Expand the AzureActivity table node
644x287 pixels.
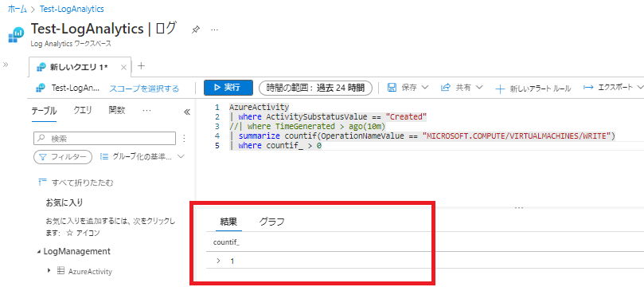coord(49,270)
